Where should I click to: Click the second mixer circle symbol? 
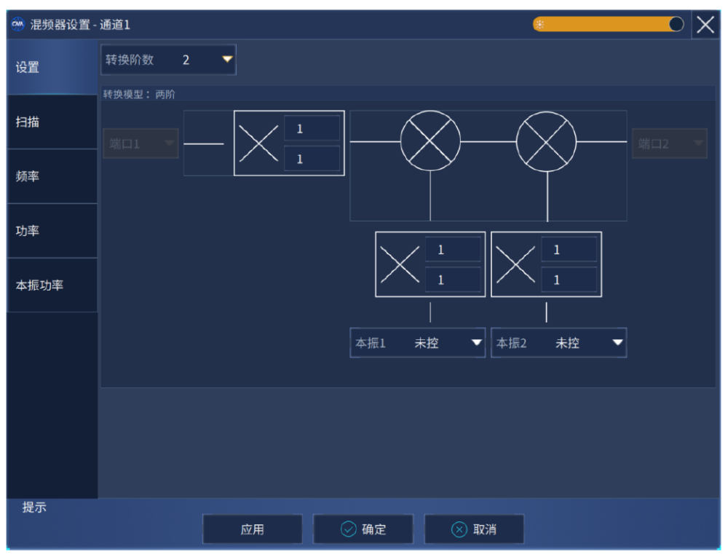click(x=546, y=141)
